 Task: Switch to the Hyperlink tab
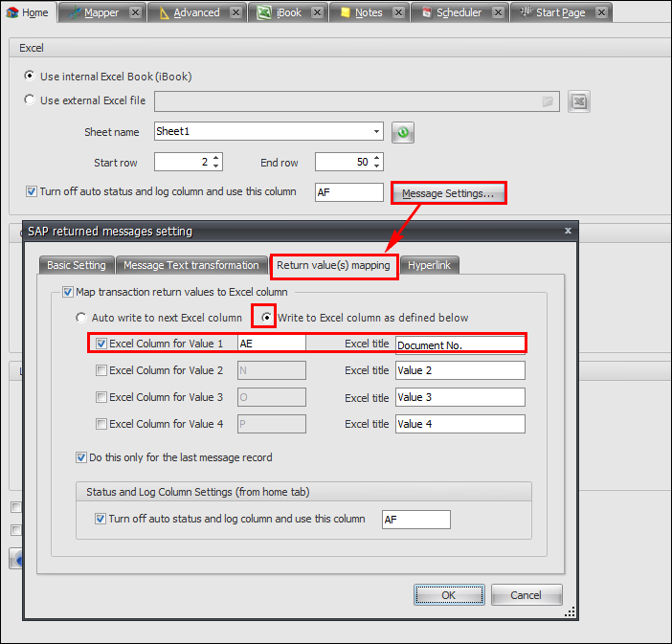431,265
